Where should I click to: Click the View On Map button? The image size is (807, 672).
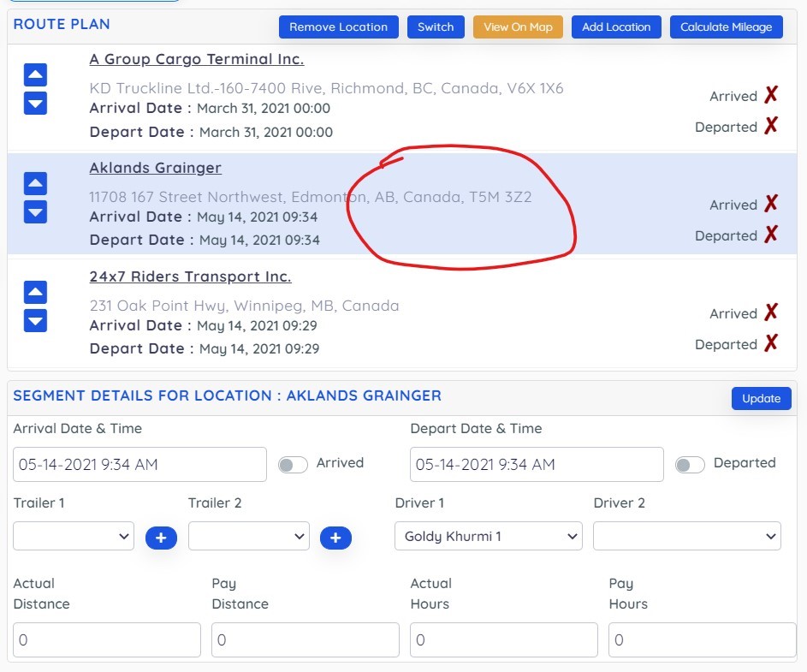[x=518, y=27]
